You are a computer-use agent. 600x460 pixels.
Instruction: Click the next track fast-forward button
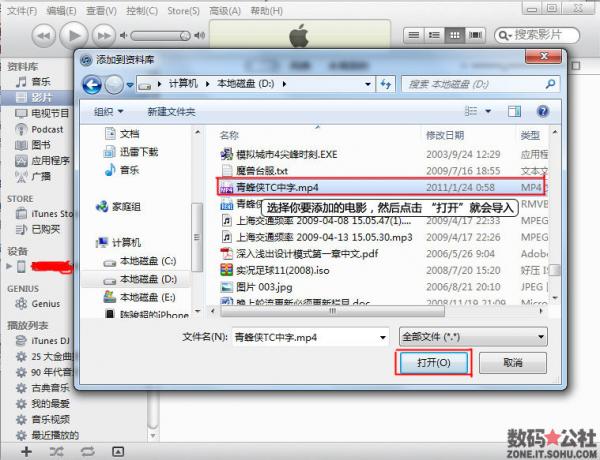click(x=104, y=36)
